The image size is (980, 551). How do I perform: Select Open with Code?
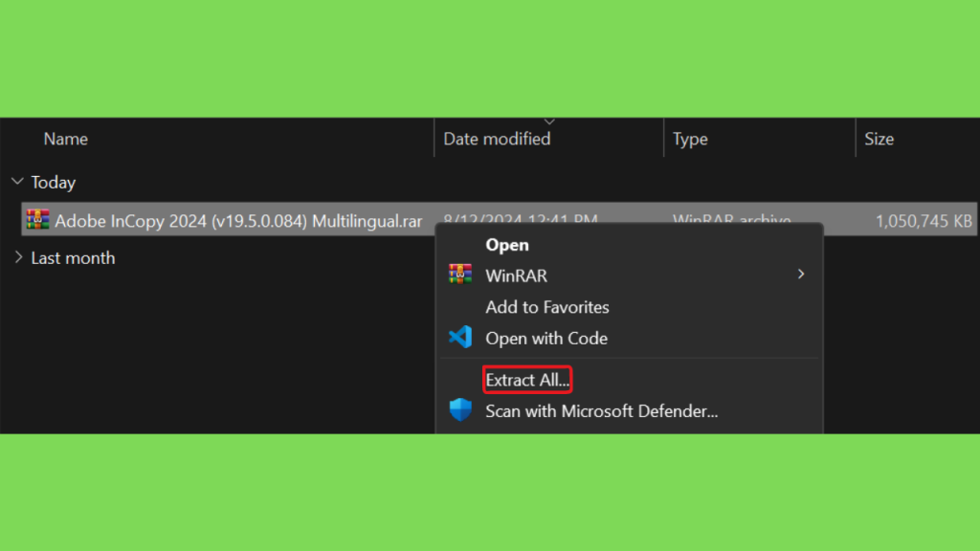[x=546, y=338]
